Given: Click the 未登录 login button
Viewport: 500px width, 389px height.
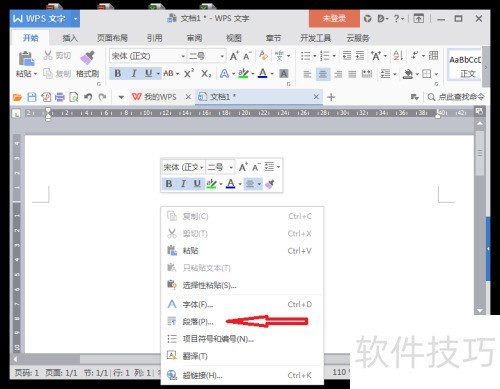Looking at the screenshot, I should pyautogui.click(x=334, y=19).
